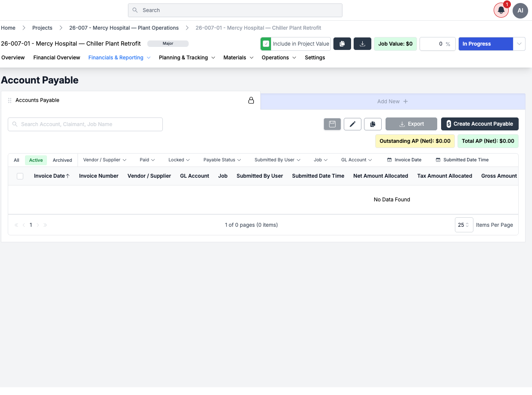Open the Submitted Date Time filter picker
This screenshot has height=395, width=532.
pos(462,160)
